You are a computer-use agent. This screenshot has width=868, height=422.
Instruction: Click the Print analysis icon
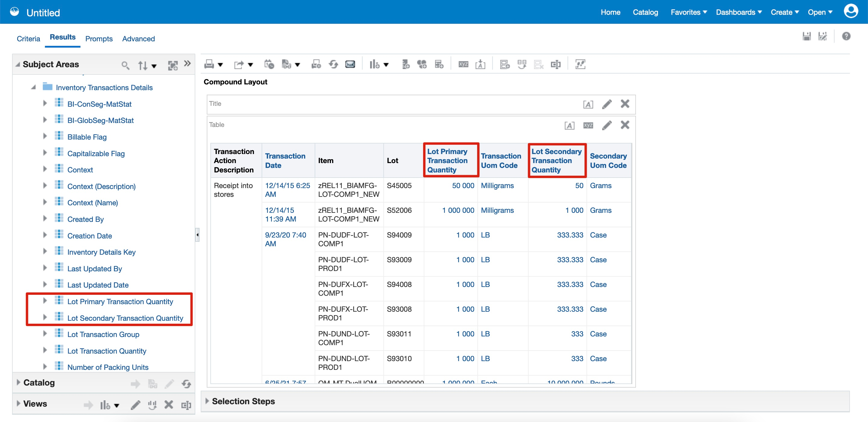pyautogui.click(x=209, y=64)
